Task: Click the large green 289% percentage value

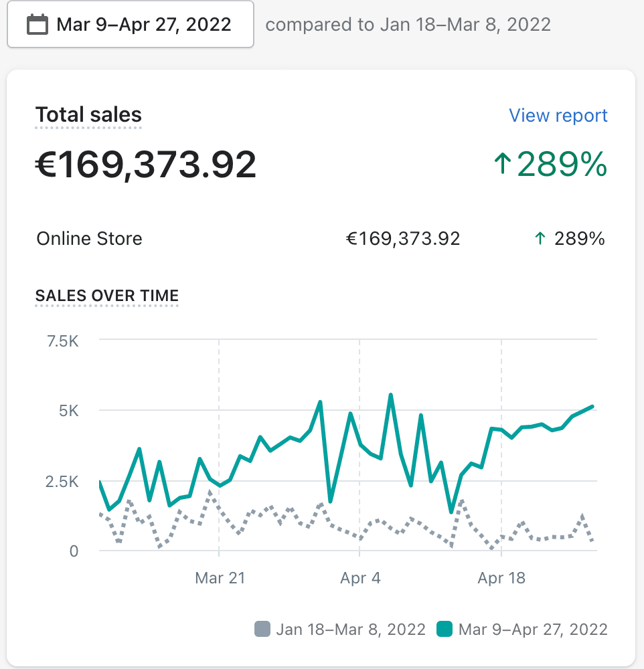Action: 562,165
